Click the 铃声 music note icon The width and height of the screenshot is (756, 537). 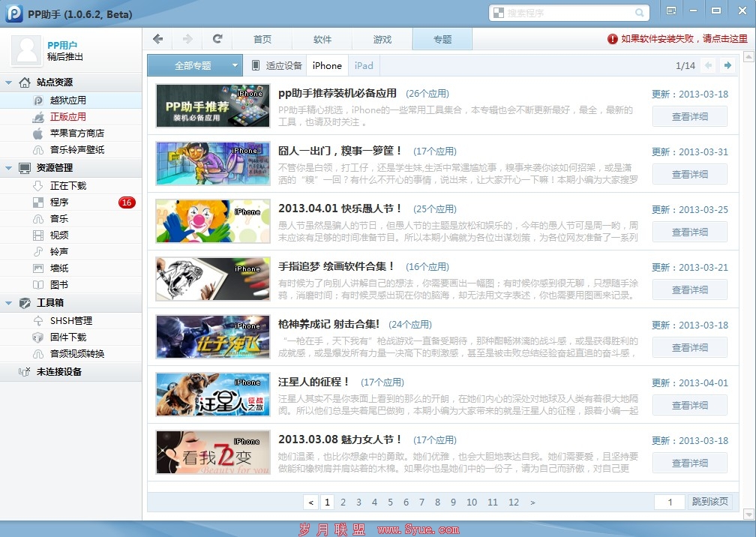38,252
